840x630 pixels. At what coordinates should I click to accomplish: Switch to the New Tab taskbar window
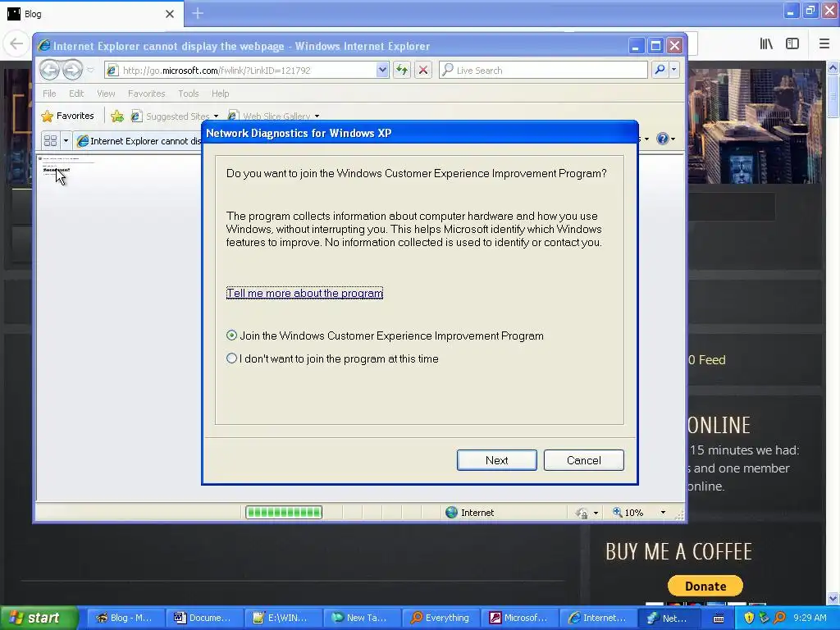(362, 618)
